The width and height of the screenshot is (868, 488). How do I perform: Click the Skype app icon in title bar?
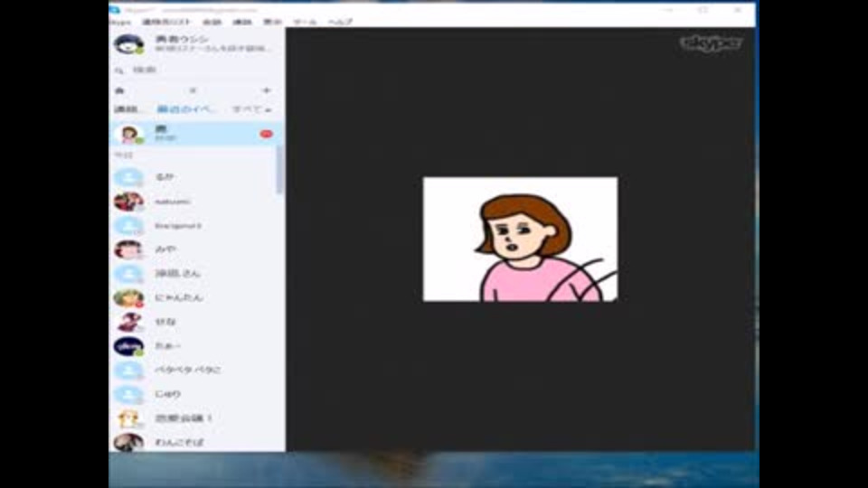[115, 9]
